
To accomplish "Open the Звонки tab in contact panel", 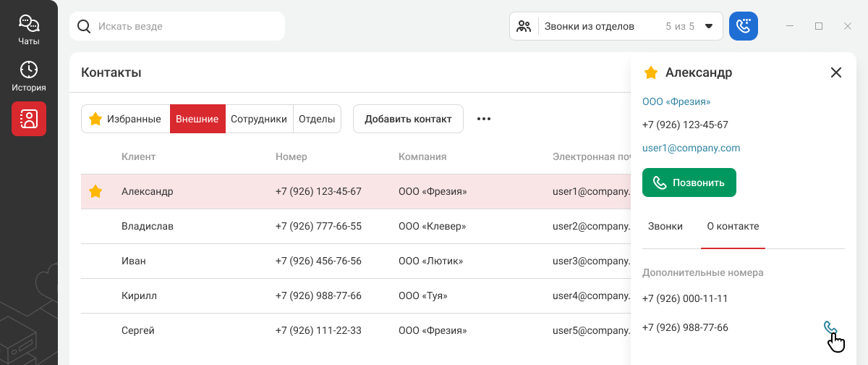I will (665, 226).
